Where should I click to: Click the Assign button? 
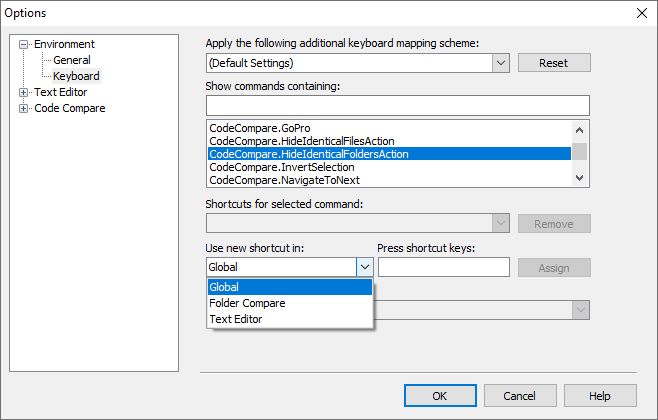point(554,268)
